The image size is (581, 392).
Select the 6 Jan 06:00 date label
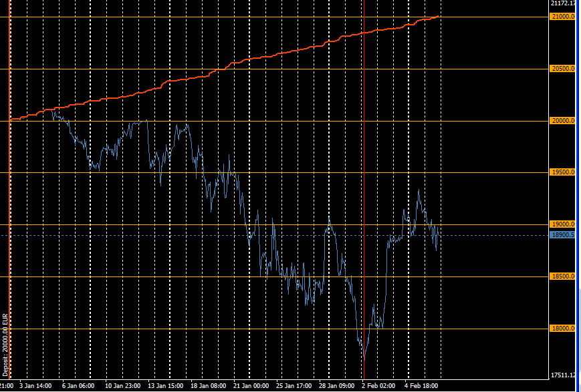pyautogui.click(x=77, y=386)
